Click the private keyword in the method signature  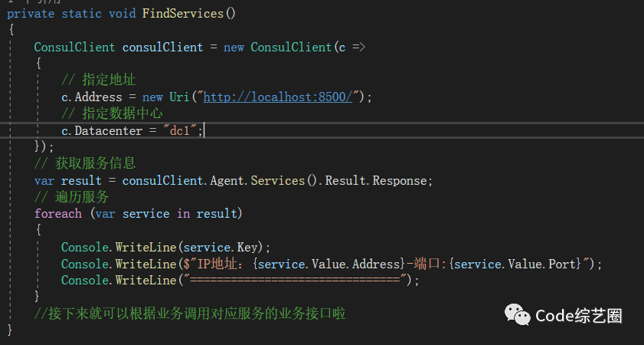pyautogui.click(x=30, y=14)
